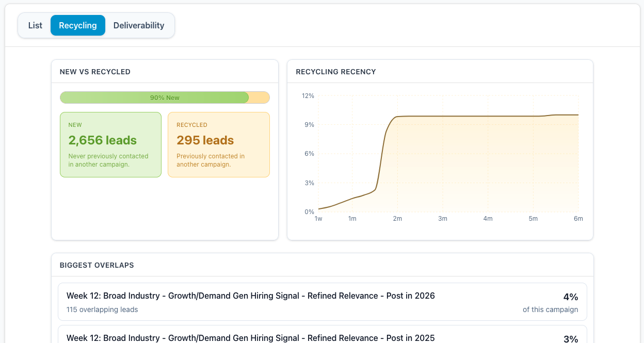Click the 4m label on chart axis
The image size is (644, 343).
click(x=488, y=219)
